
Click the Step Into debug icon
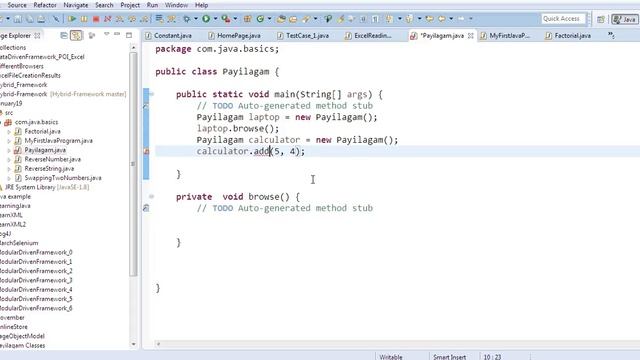point(120,19)
